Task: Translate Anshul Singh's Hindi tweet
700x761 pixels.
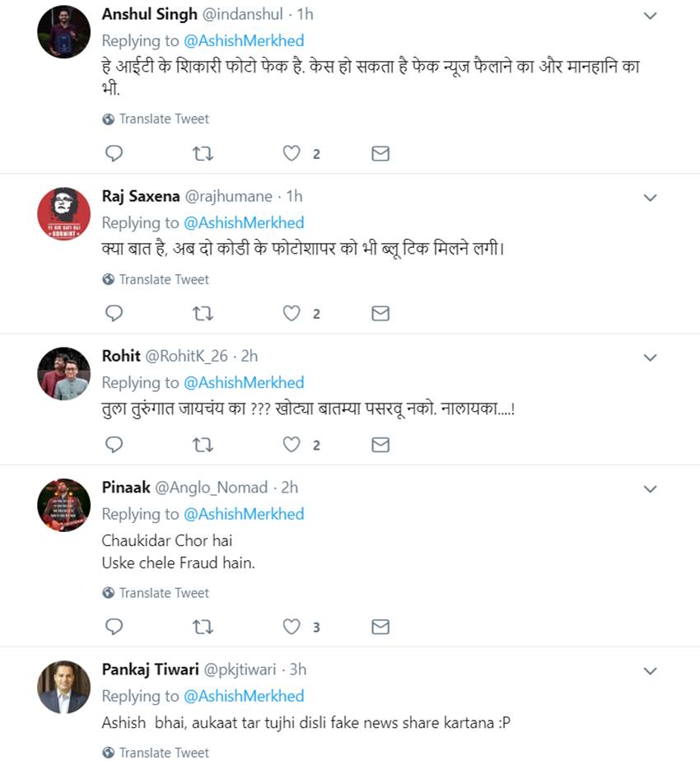Action: coord(163,119)
